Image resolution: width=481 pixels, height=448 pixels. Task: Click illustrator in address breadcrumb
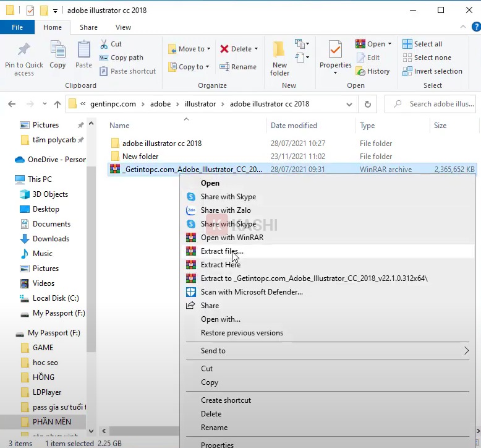point(200,104)
